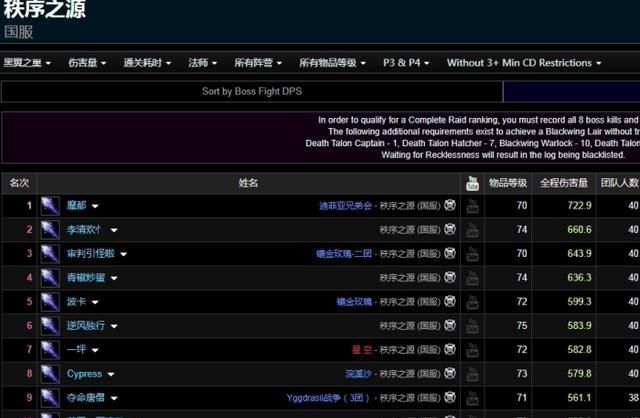Image resolution: width=640 pixels, height=418 pixels.
Task: Open guild link 镶金玫瑰-二团
Action: click(344, 254)
